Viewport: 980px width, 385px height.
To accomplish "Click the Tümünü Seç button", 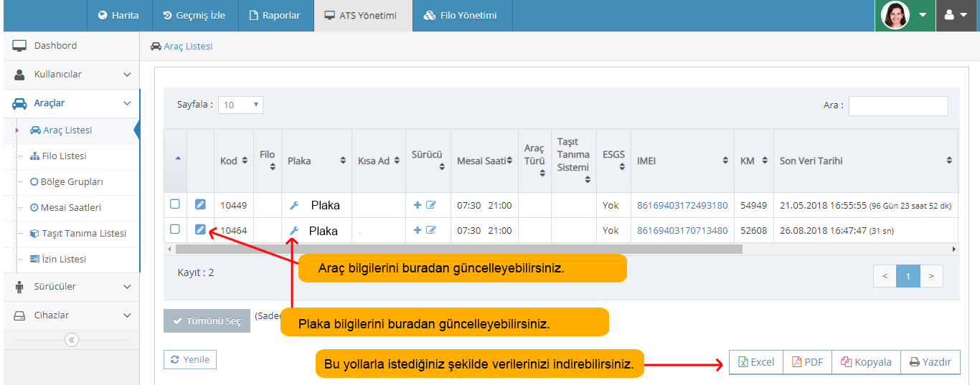I will pos(207,321).
